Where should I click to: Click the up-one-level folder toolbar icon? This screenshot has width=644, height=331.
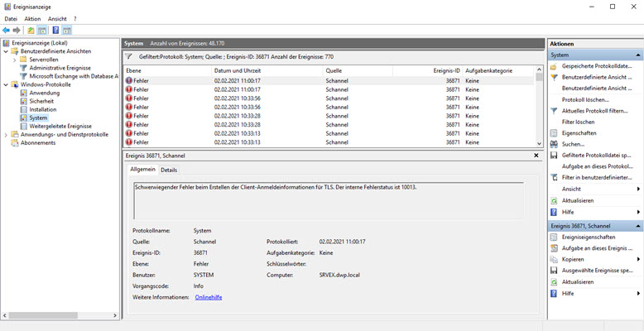(x=31, y=30)
